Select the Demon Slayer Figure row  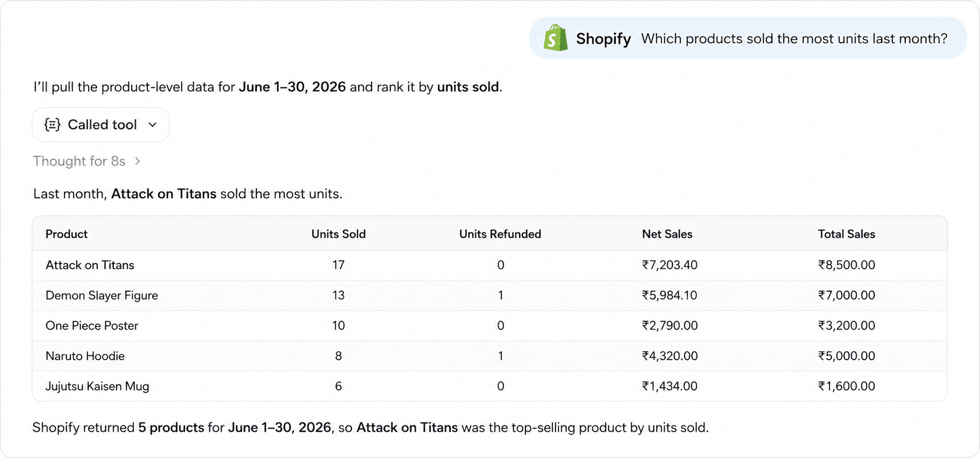490,296
